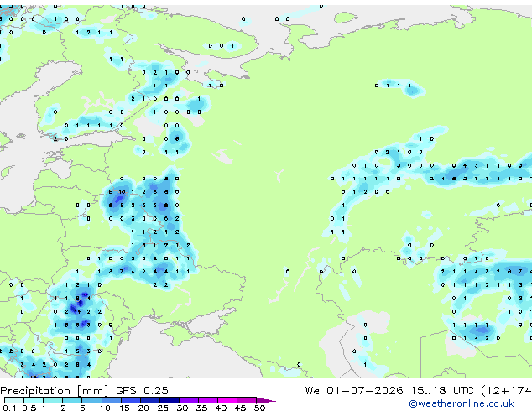Click the 'Precipitation [mm]' title text

click(55, 391)
